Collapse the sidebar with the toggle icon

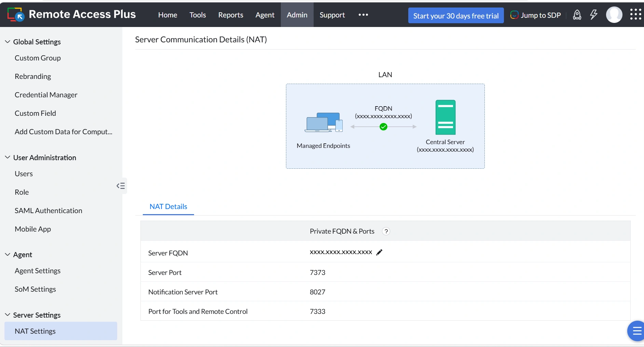[121, 186]
